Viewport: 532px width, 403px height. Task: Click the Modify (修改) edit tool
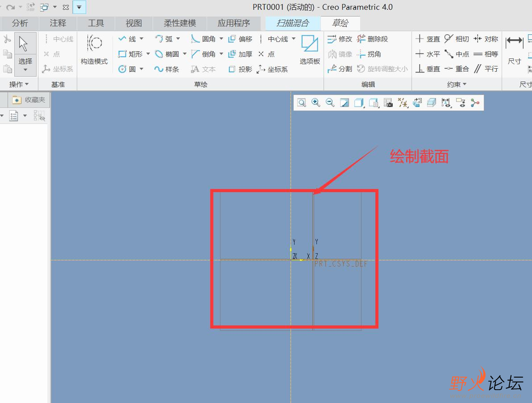340,39
